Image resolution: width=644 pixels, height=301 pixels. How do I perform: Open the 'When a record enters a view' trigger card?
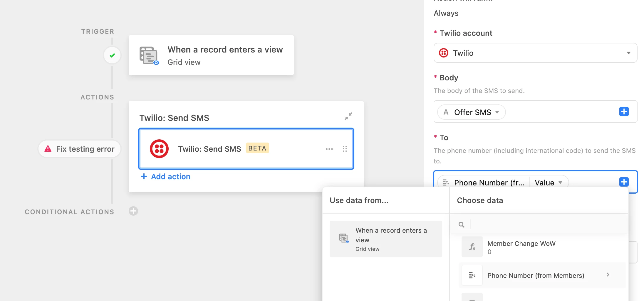[x=211, y=55]
